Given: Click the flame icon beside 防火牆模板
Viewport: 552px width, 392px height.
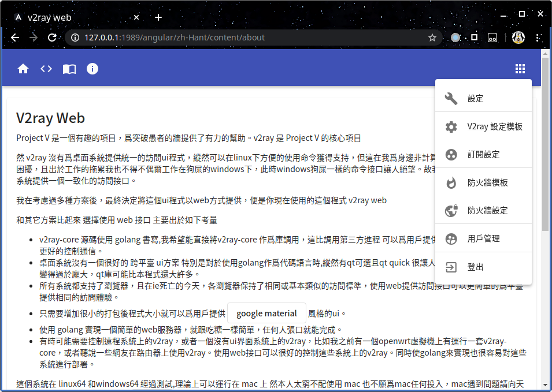Looking at the screenshot, I should click(x=451, y=183).
